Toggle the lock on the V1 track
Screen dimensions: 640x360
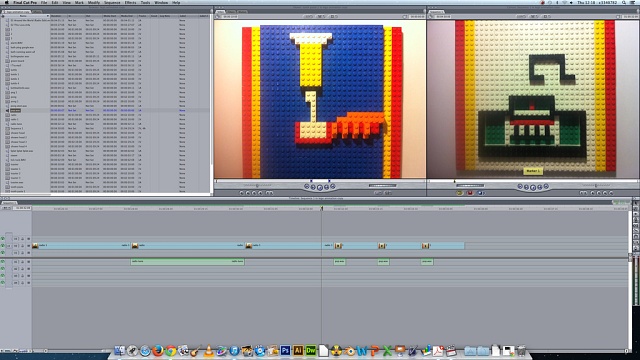coord(22,246)
